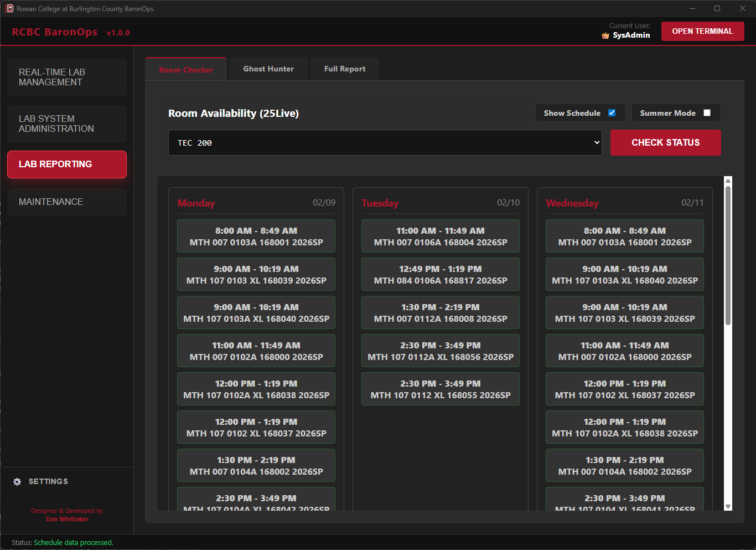Switch to the Ghost Hunter tab
The width and height of the screenshot is (756, 550).
pos(268,68)
